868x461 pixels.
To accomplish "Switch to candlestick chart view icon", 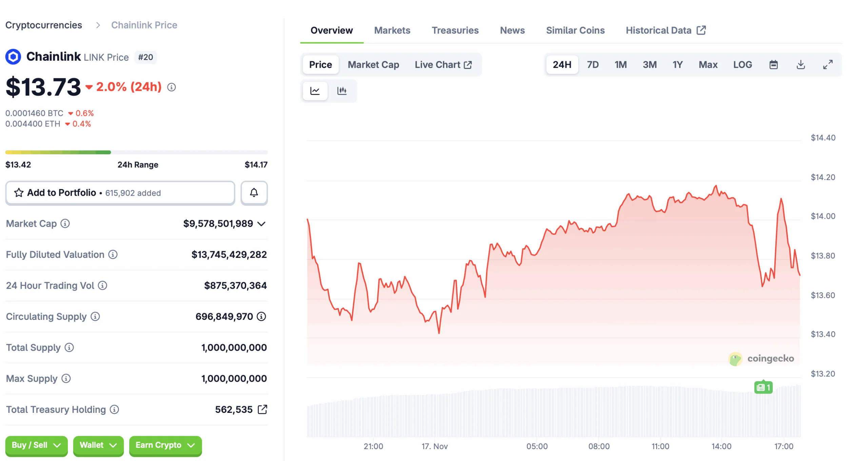I will [x=341, y=91].
